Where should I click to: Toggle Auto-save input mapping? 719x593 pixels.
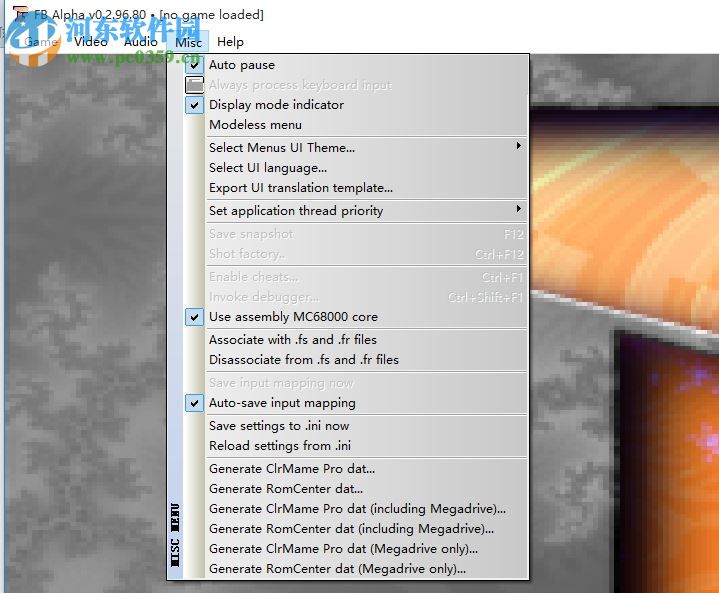(x=355, y=403)
